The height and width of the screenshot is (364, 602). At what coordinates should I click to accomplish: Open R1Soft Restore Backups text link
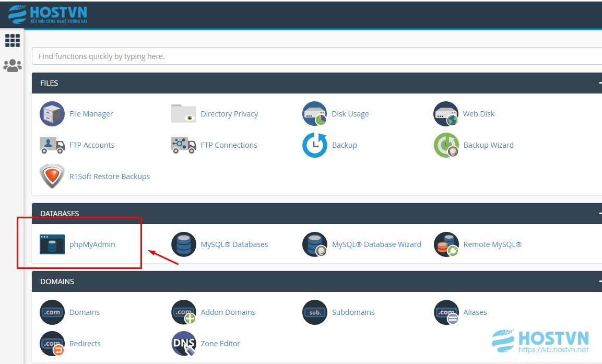110,176
